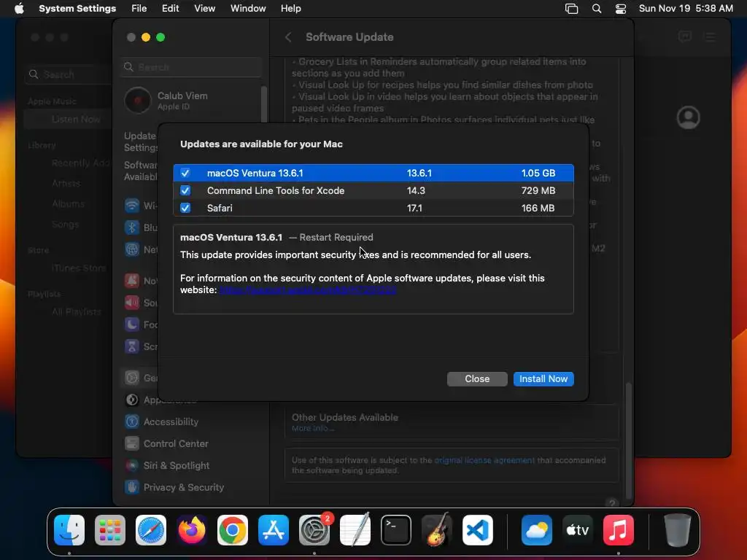The width and height of the screenshot is (747, 560).
Task: Open the Help menu
Action: tap(290, 9)
